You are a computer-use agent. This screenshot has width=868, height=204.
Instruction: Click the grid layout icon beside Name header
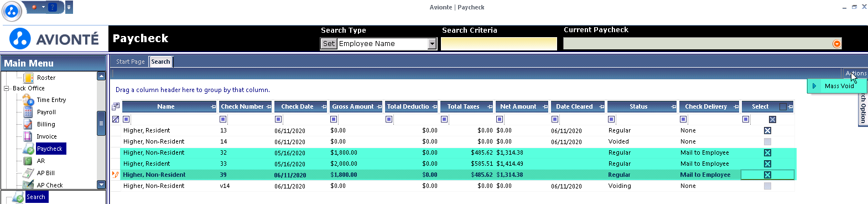116,106
